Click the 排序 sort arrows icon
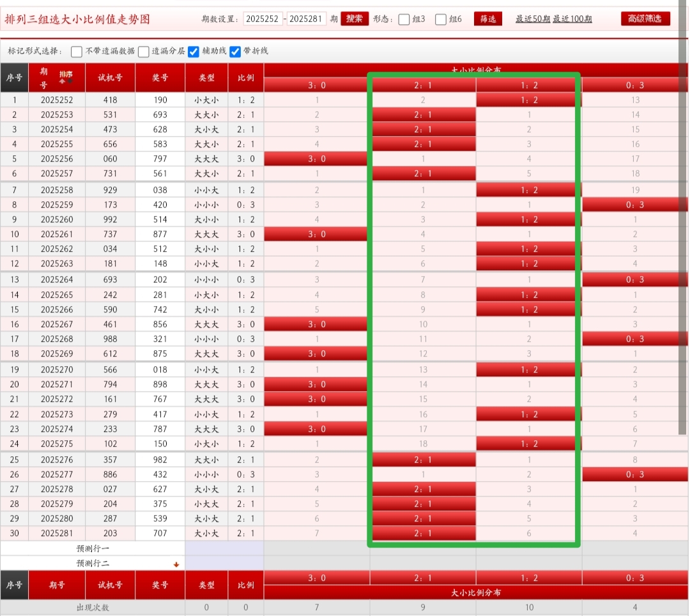This screenshot has width=690, height=616. point(66,77)
